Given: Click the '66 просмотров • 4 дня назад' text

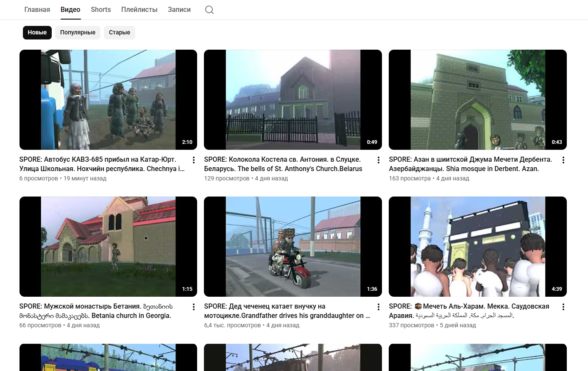Looking at the screenshot, I should pos(59,325).
